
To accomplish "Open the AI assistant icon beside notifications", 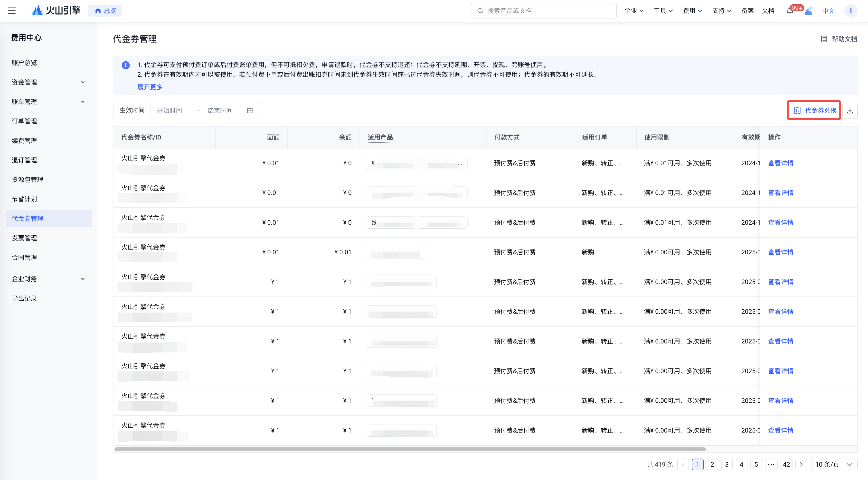I will pos(808,11).
